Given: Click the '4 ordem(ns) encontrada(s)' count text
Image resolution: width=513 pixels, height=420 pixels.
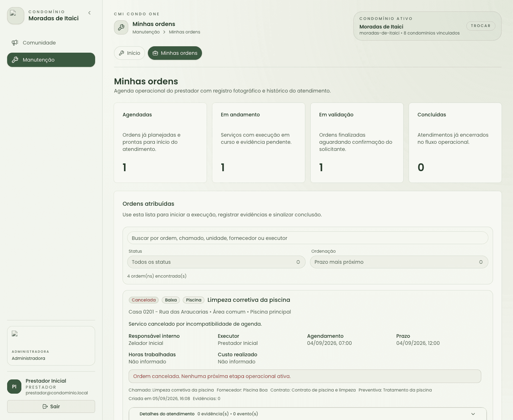Looking at the screenshot, I should tap(157, 276).
